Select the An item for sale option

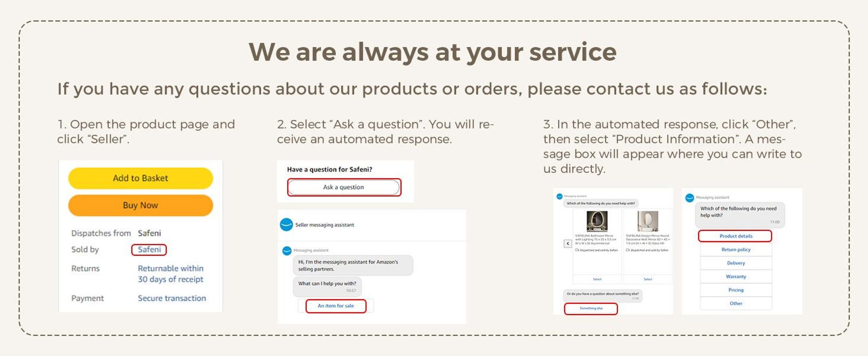[x=336, y=306]
